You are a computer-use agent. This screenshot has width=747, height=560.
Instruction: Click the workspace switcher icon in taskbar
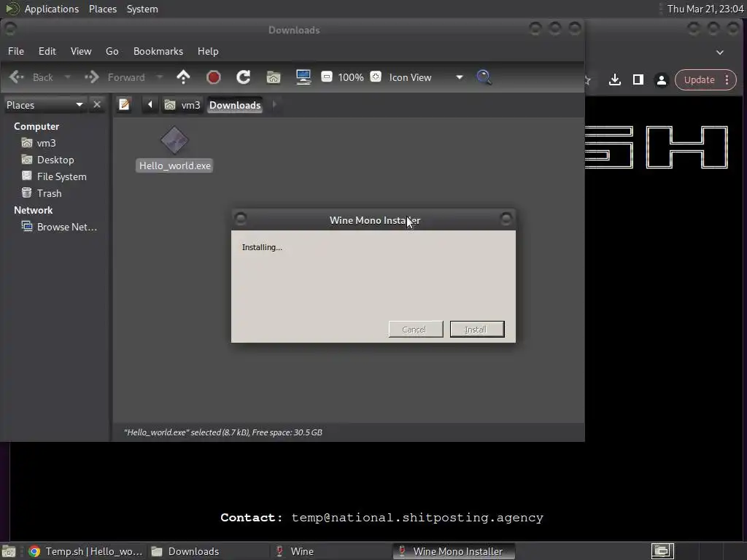pyautogui.click(x=662, y=551)
